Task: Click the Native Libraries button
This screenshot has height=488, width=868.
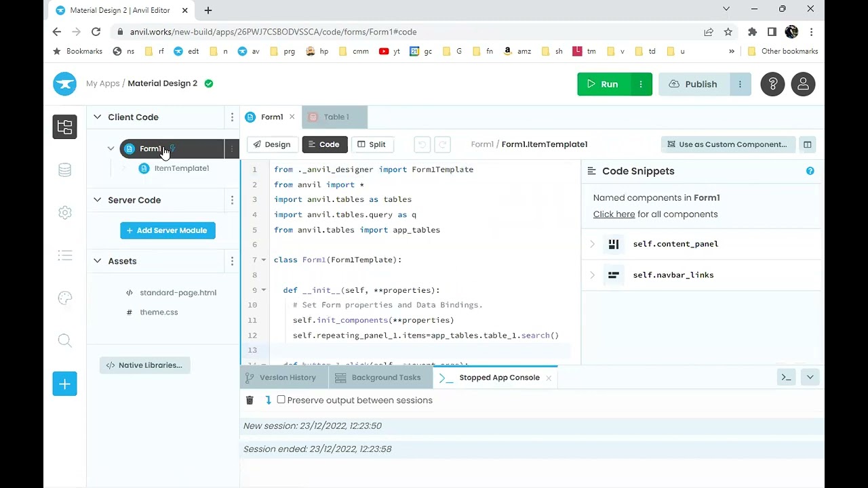Action: (x=145, y=365)
